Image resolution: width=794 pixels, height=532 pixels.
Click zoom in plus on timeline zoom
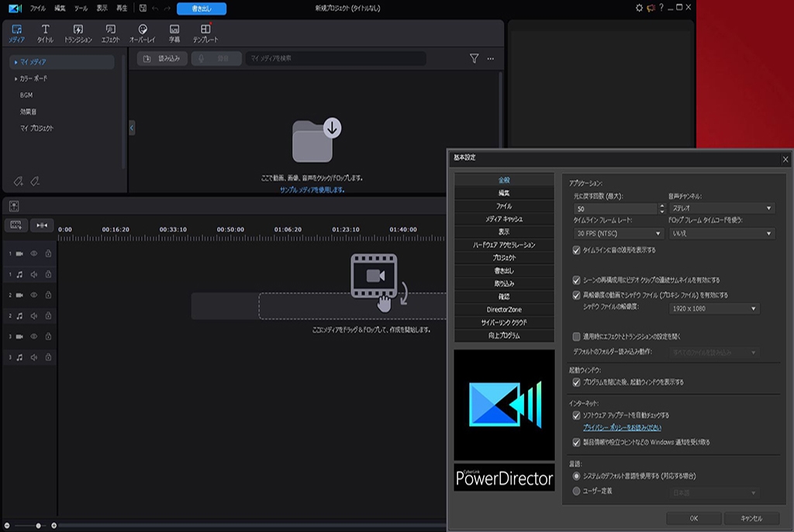point(54,526)
